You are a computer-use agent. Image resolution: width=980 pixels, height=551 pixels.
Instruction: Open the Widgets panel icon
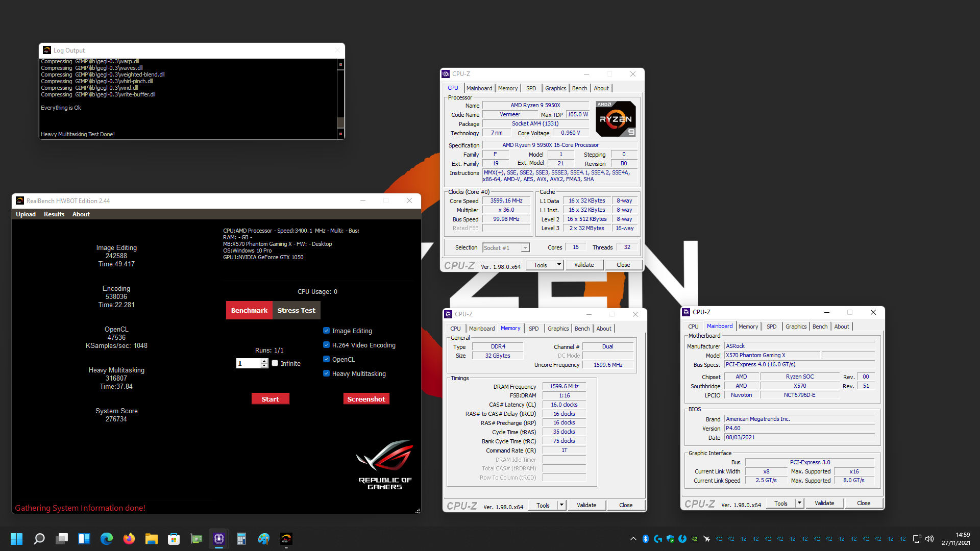pyautogui.click(x=84, y=539)
